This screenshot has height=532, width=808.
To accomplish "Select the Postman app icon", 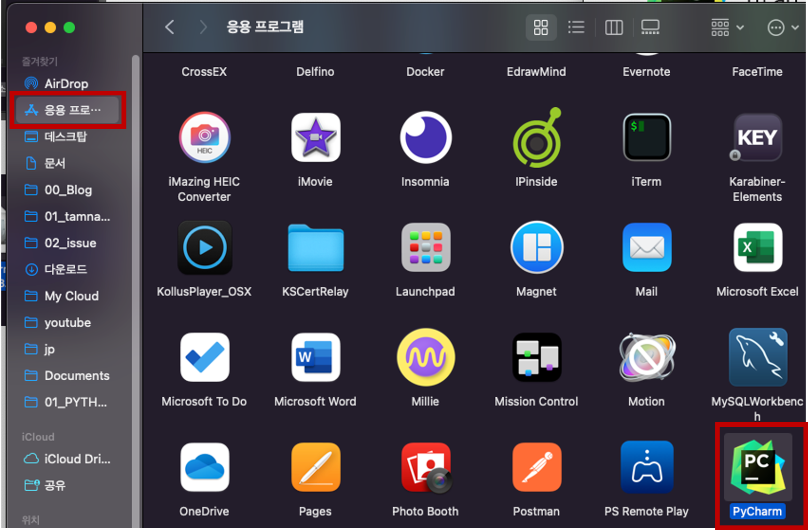I will point(537,468).
